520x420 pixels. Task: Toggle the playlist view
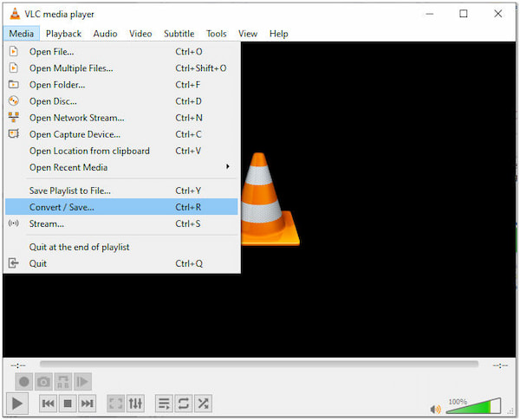[x=164, y=404]
